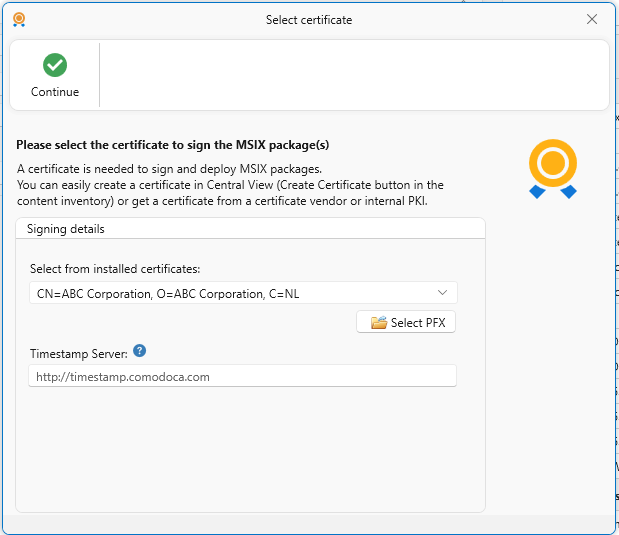The height and width of the screenshot is (535, 619).
Task: Click empty space in Signing details panel
Action: (250, 450)
